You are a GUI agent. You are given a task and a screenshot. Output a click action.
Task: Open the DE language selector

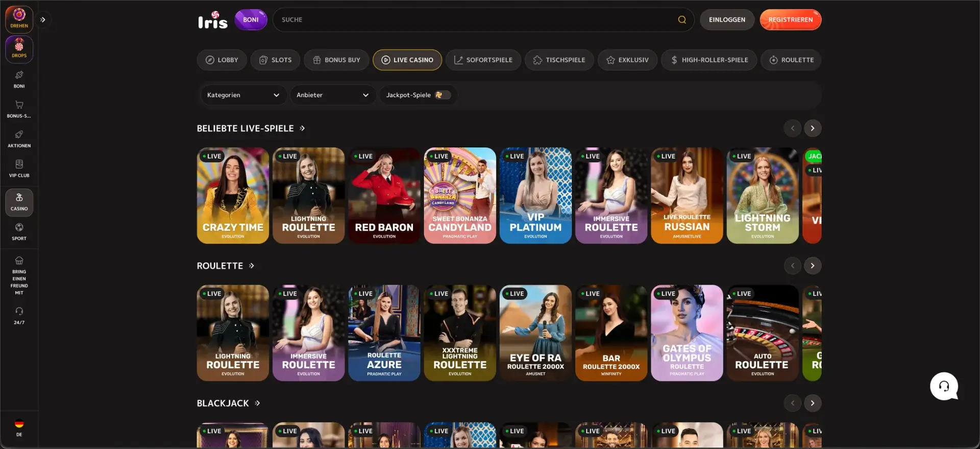[x=19, y=428]
